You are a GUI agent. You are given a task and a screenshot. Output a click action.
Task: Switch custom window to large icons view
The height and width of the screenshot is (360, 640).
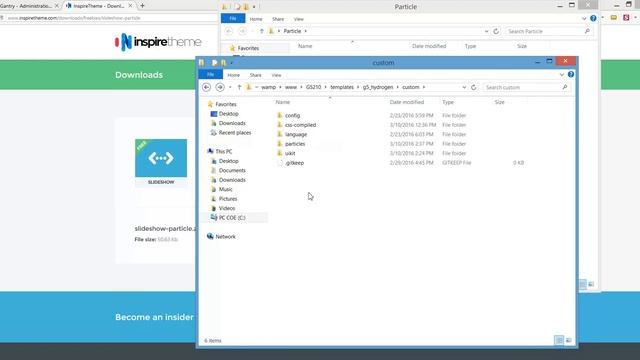click(569, 340)
